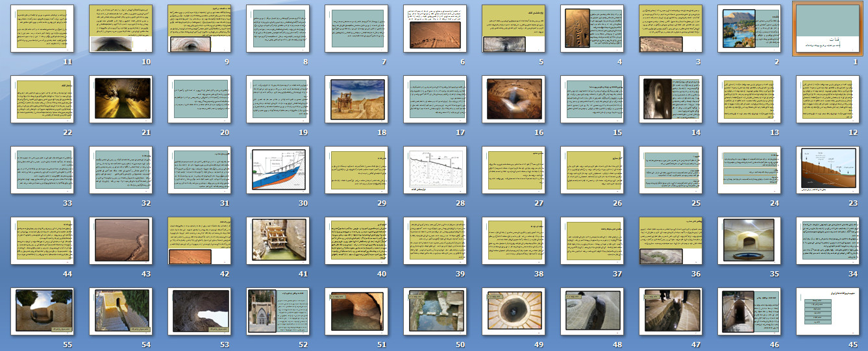Select slide 28 line drawing thumbnail
Viewport: 868px width, 351px height.
[x=435, y=170]
